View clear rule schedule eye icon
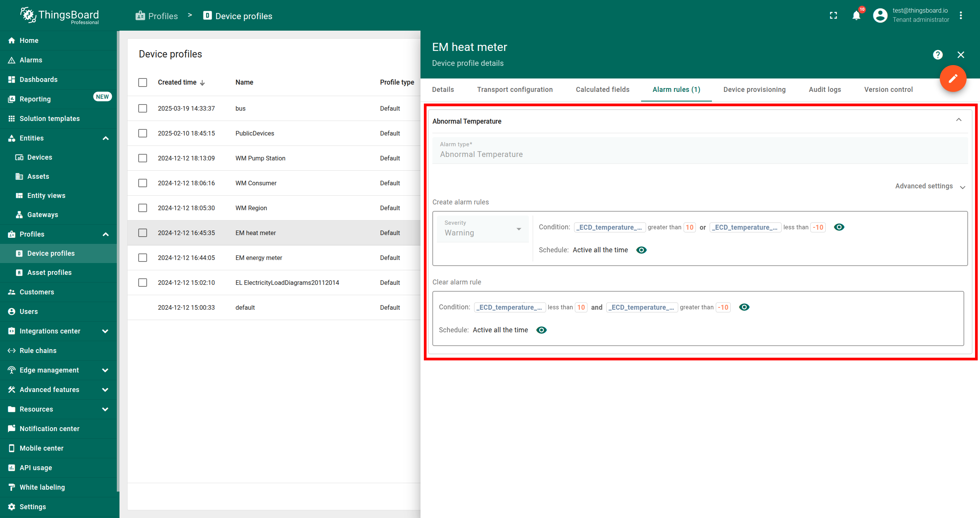 coord(541,330)
